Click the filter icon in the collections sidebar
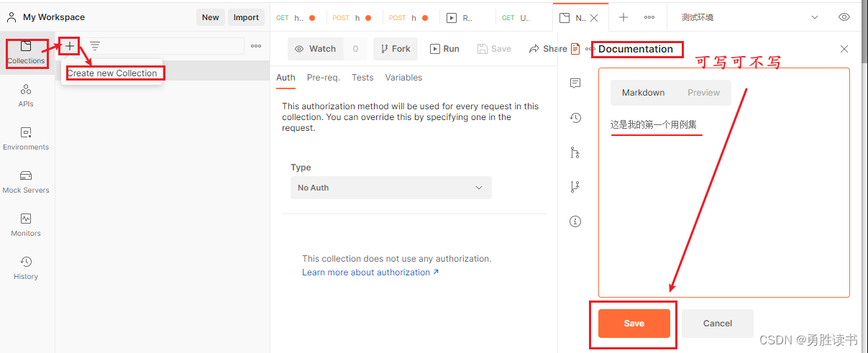This screenshot has height=353, width=868. click(95, 46)
